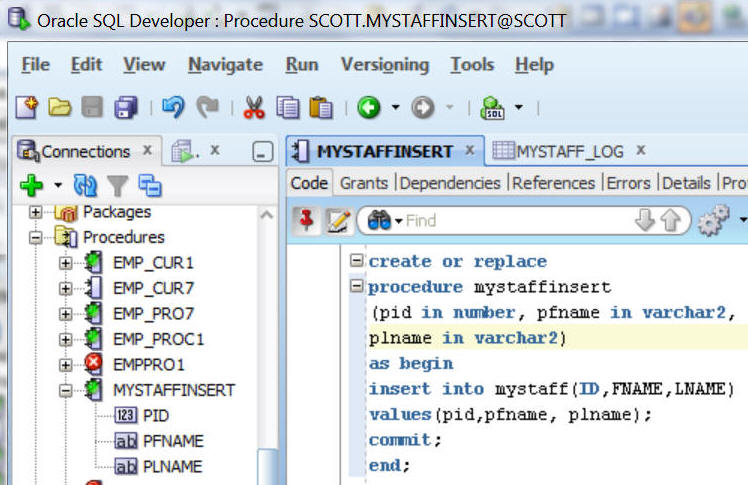Screen dimensions: 748x485
Task: Click the Undo arrow icon
Action: (x=174, y=107)
